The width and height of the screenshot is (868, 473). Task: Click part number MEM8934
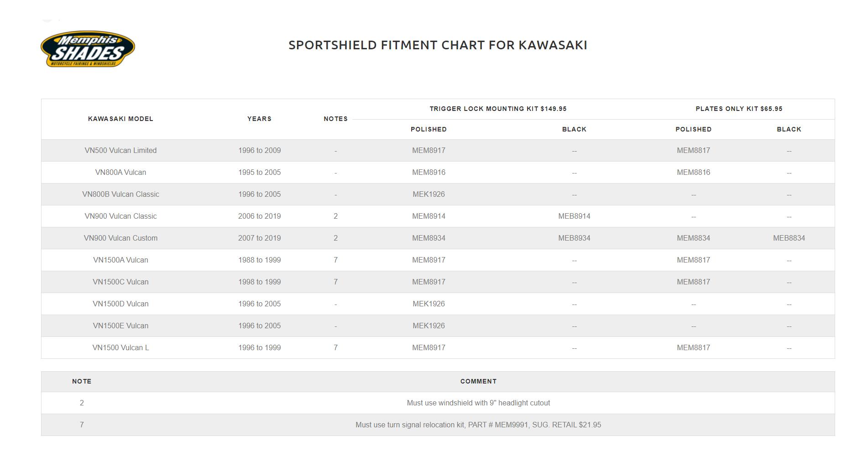(429, 238)
